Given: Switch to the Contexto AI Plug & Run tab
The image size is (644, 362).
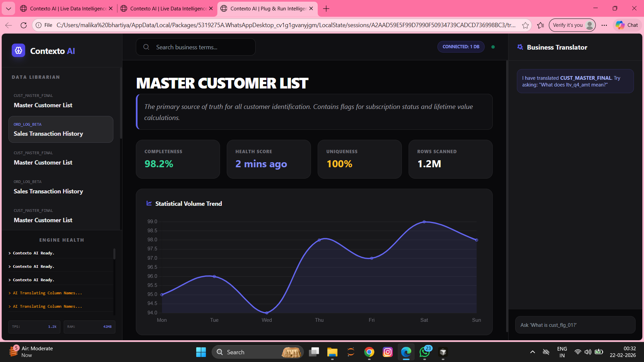Looking at the screenshot, I should 267,8.
